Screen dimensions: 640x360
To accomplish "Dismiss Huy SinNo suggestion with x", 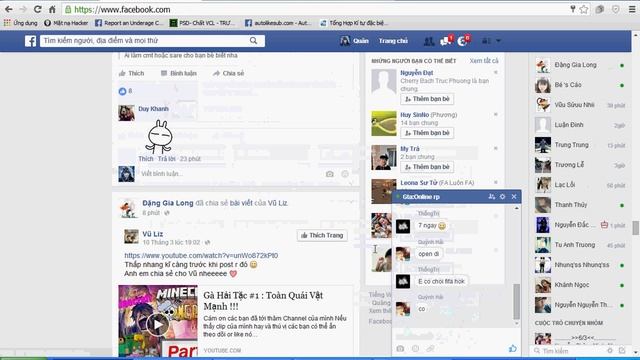I will 496,115.
